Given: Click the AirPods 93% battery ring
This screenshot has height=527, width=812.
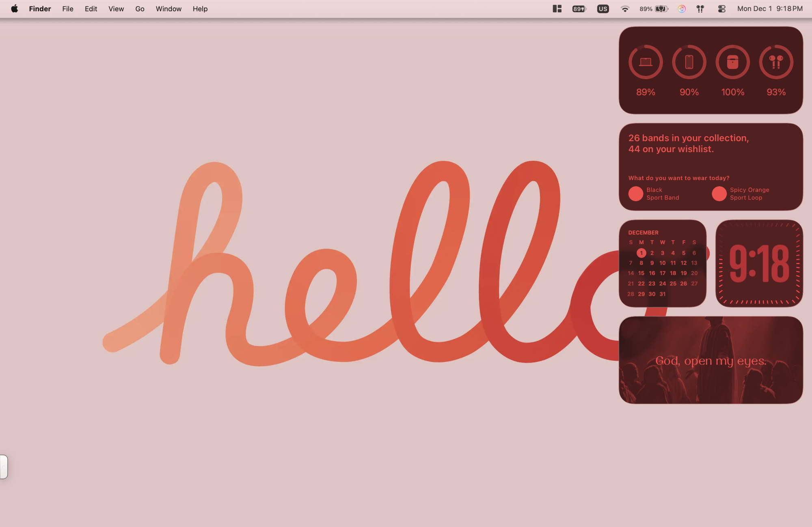Looking at the screenshot, I should (776, 62).
